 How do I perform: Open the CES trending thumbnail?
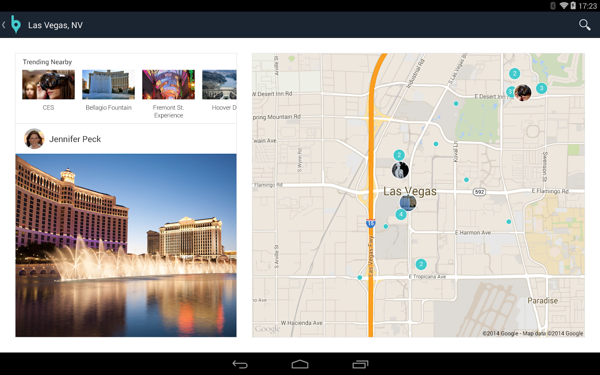(48, 85)
